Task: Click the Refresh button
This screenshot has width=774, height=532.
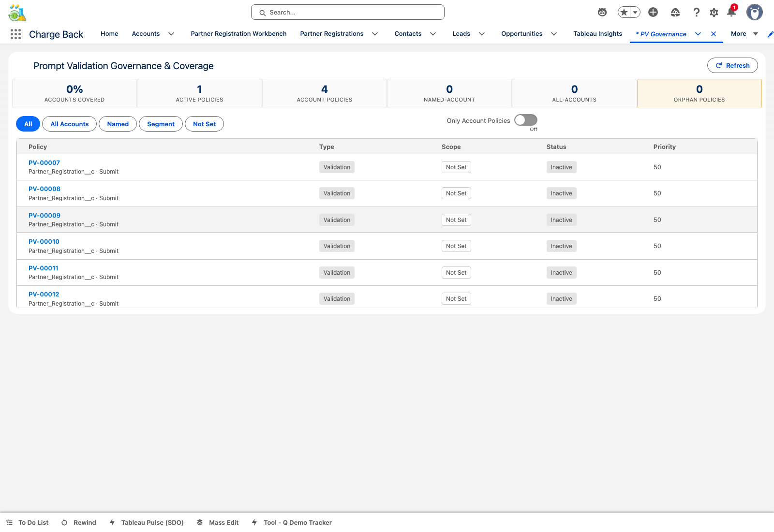Action: [732, 65]
